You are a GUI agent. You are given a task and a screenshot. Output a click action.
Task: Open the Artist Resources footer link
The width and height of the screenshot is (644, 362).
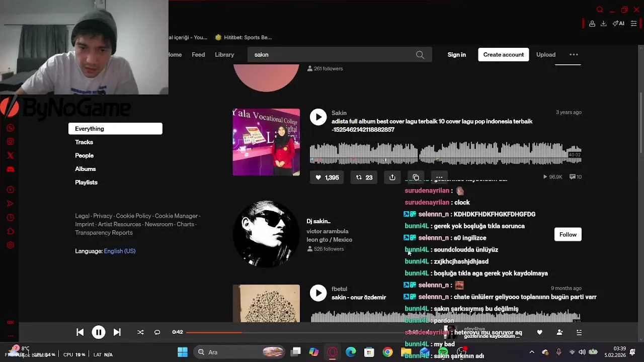pos(119,224)
